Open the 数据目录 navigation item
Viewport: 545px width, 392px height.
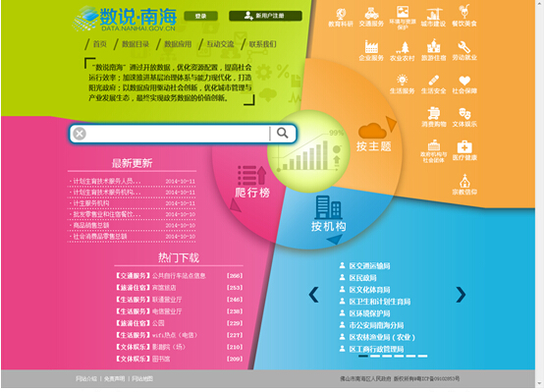[x=136, y=44]
